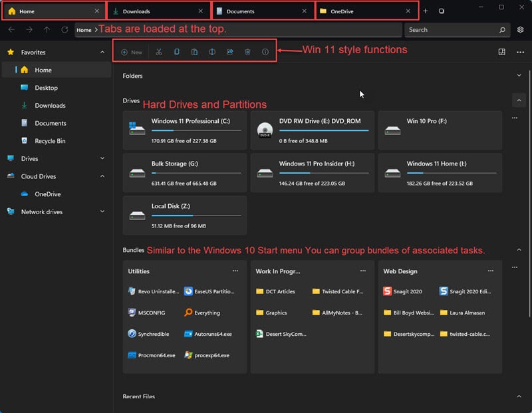The height and width of the screenshot is (413, 532).
Task: Go forward with the forward arrow
Action: [29, 30]
